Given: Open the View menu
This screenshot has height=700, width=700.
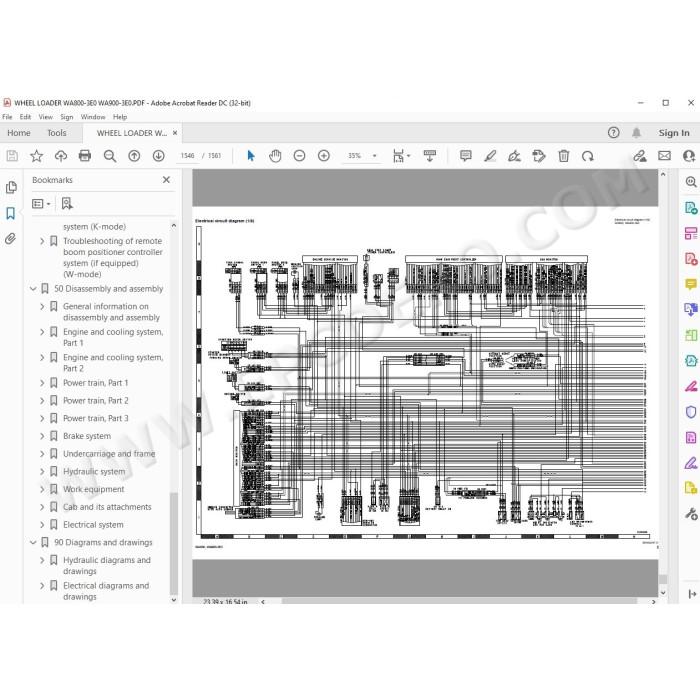Looking at the screenshot, I should coord(46,117).
